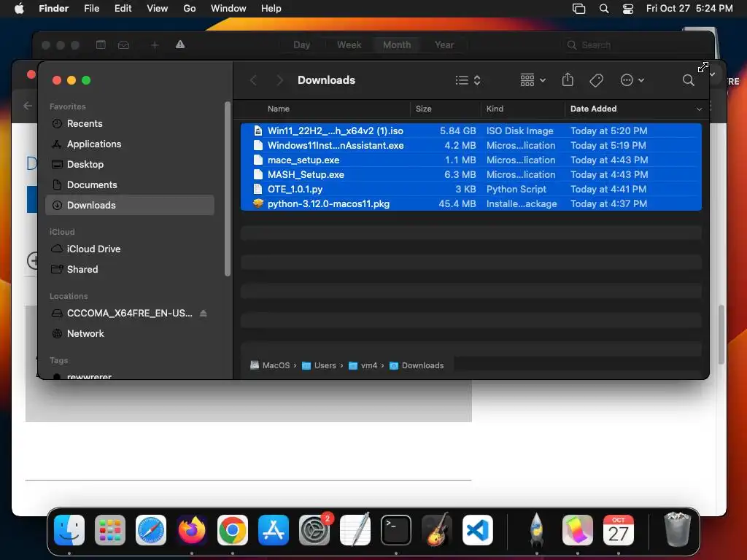Open Spotlight search in the menu bar
747x560 pixels.
[x=603, y=9]
